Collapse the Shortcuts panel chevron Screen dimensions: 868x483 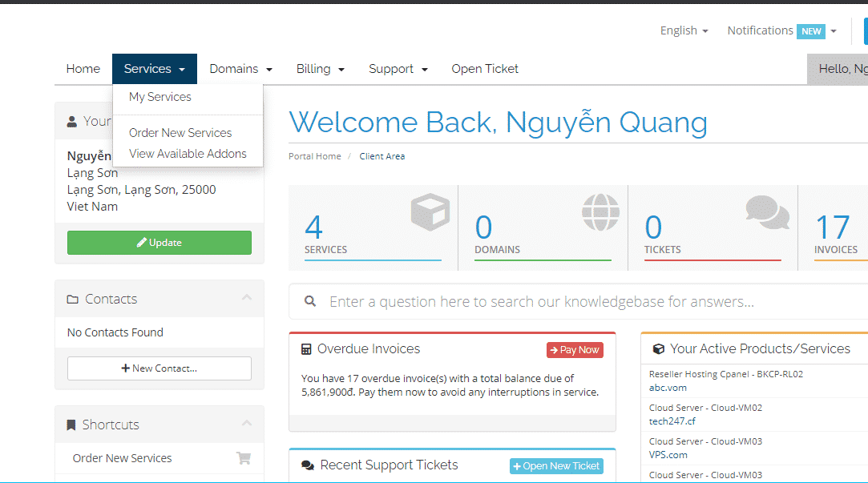247,424
